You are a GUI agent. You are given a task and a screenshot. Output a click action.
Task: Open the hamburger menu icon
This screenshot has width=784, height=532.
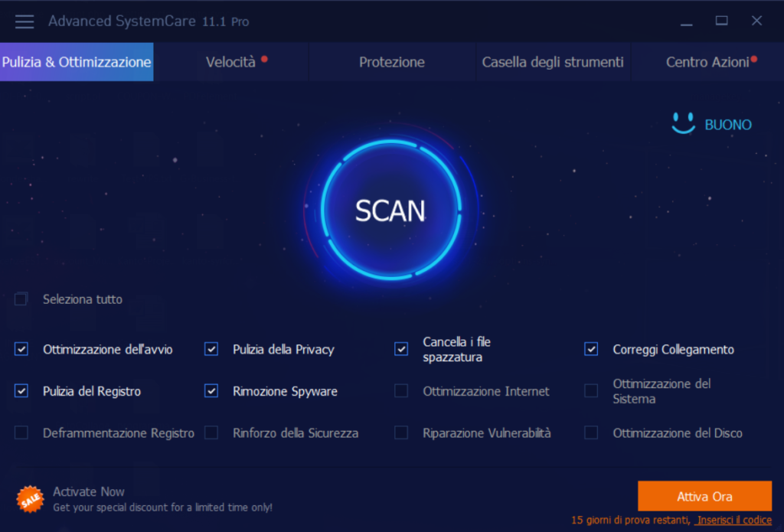pos(24,21)
